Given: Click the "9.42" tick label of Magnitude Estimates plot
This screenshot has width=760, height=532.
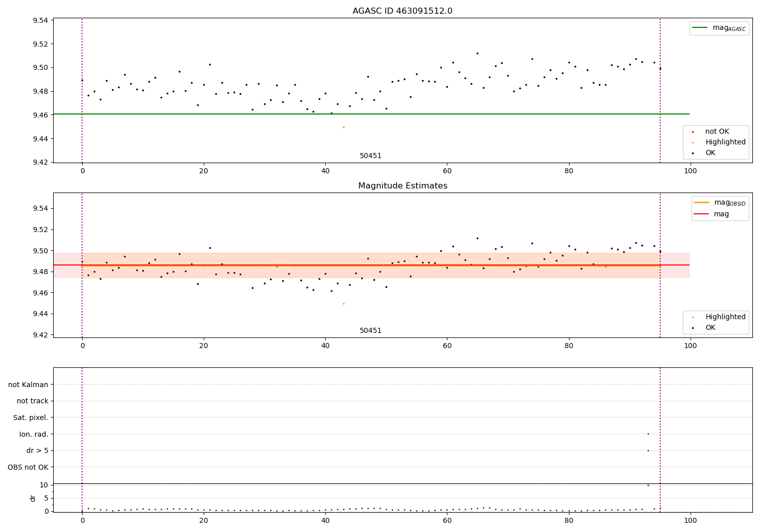Looking at the screenshot, I should (41, 335).
